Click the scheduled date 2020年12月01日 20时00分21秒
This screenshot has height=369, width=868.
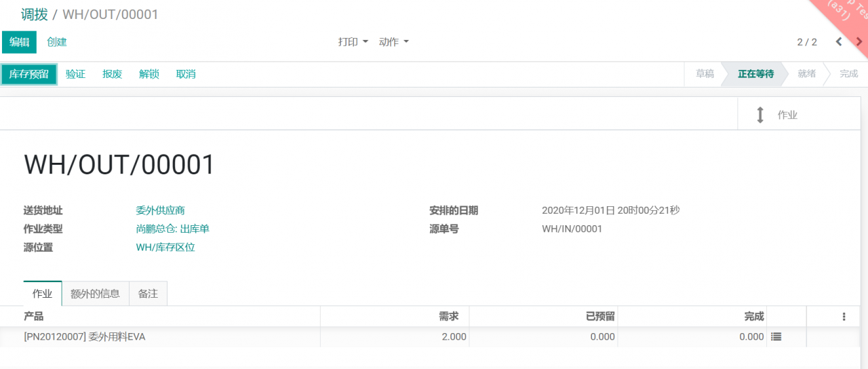coord(611,211)
